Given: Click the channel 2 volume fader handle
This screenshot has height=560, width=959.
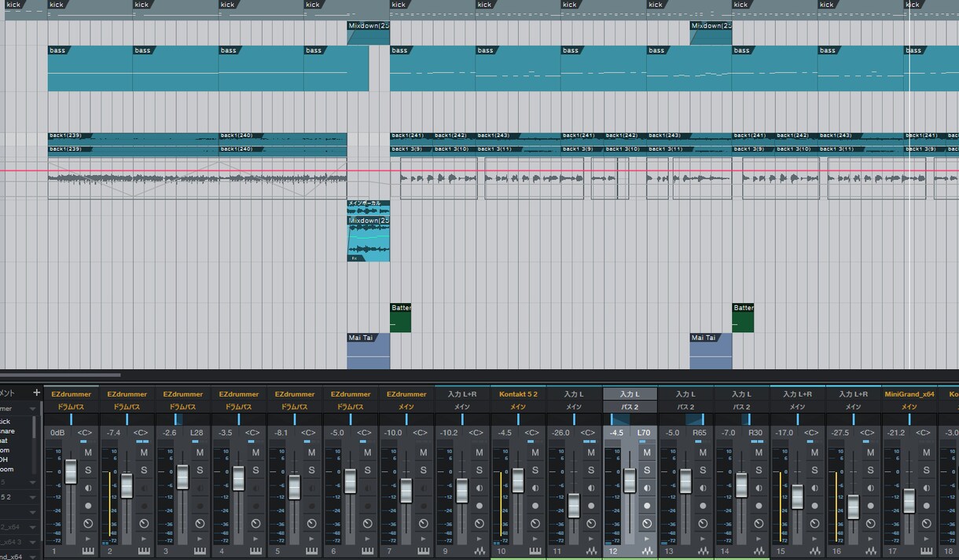Looking at the screenshot, I should tap(127, 486).
